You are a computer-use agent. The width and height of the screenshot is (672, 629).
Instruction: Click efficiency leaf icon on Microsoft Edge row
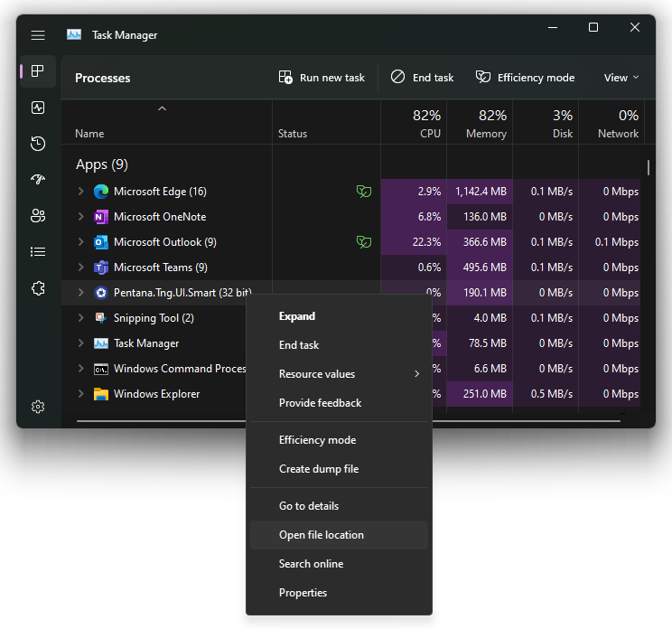[x=364, y=192]
